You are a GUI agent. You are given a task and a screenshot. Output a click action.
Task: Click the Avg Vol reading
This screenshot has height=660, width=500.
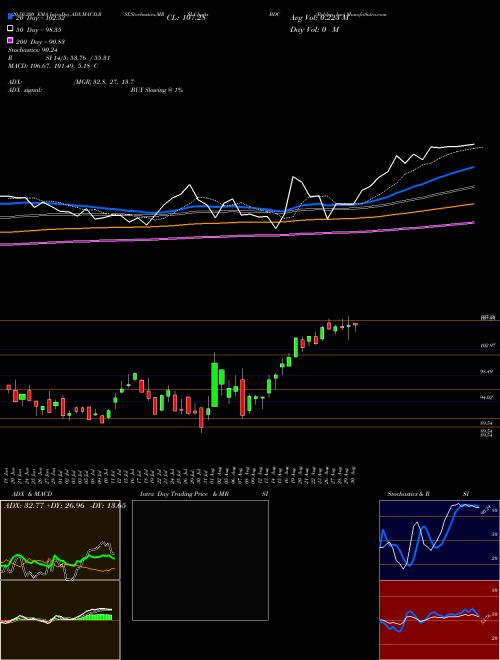pos(320,18)
